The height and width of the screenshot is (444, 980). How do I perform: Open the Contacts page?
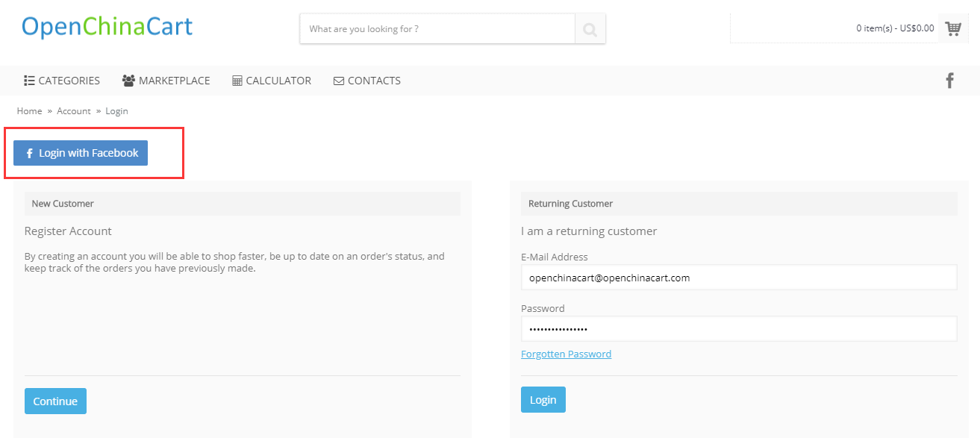(366, 81)
